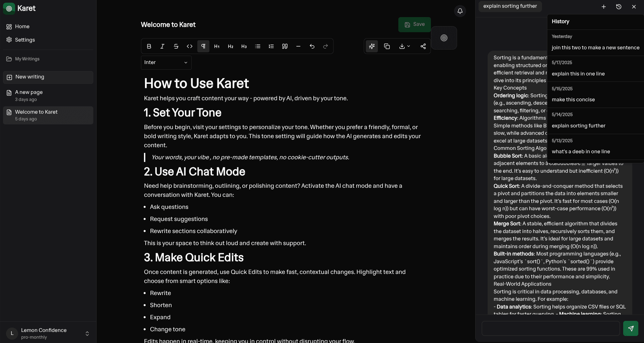Open history item 'explain sorting further'
The width and height of the screenshot is (644, 343).
click(595, 126)
